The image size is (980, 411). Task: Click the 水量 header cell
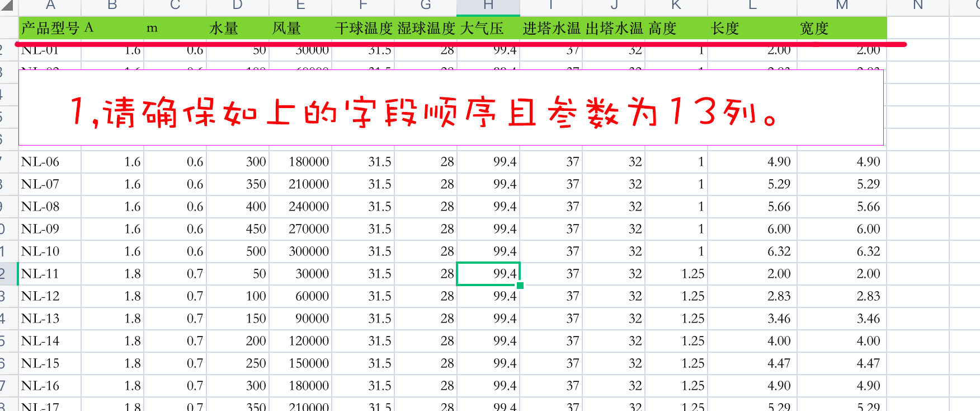pyautogui.click(x=238, y=28)
